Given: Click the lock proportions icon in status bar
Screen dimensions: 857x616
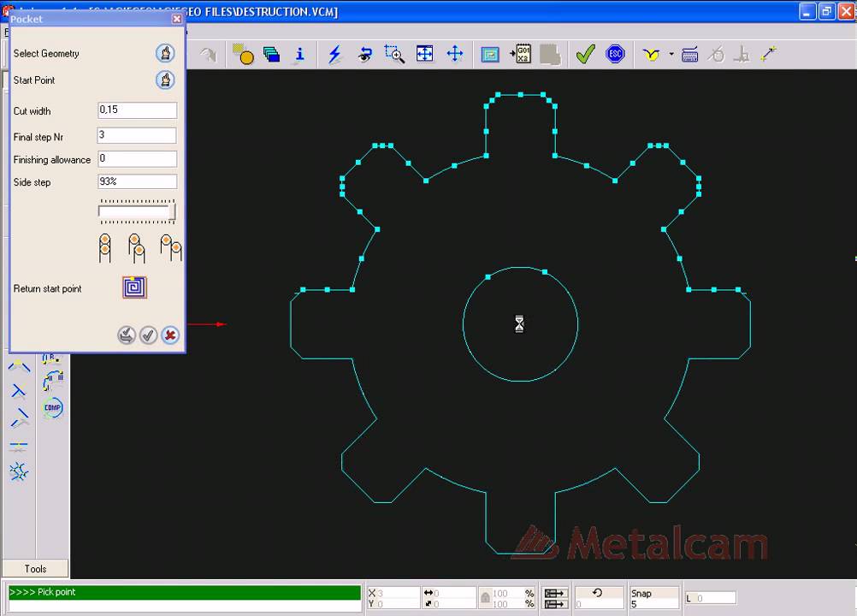Looking at the screenshot, I should pyautogui.click(x=485, y=598).
